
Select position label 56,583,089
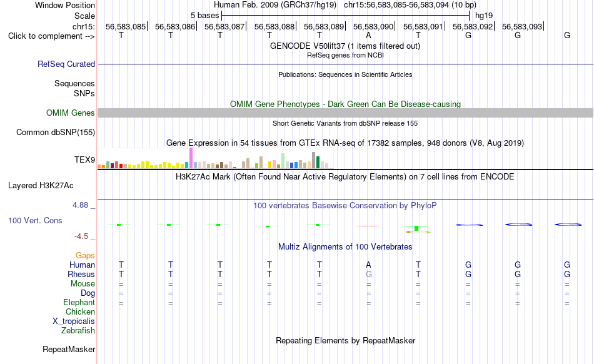(x=324, y=26)
